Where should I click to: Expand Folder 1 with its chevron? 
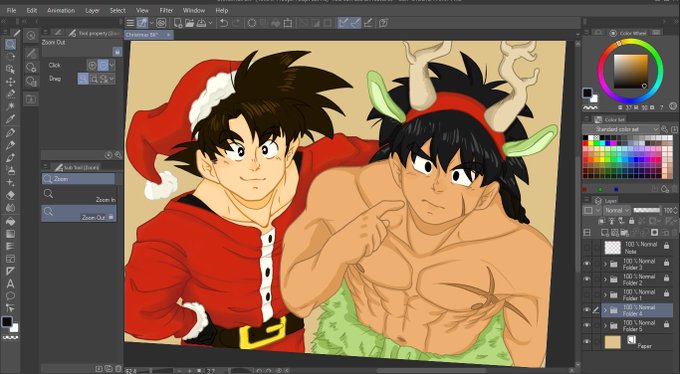pos(605,295)
